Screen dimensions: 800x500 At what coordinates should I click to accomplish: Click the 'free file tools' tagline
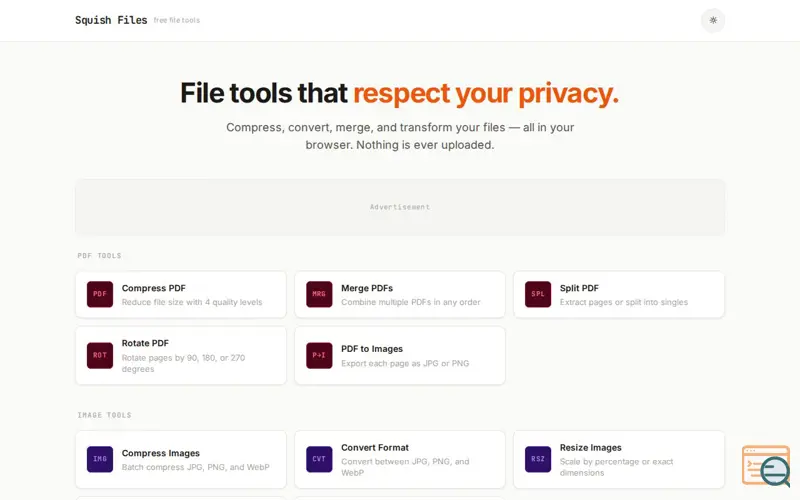click(177, 20)
